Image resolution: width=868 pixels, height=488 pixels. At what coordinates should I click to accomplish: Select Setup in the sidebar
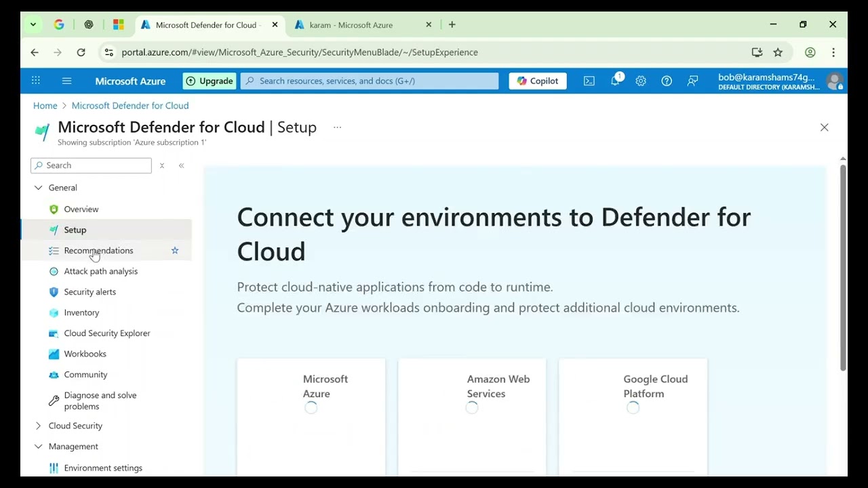click(106, 230)
